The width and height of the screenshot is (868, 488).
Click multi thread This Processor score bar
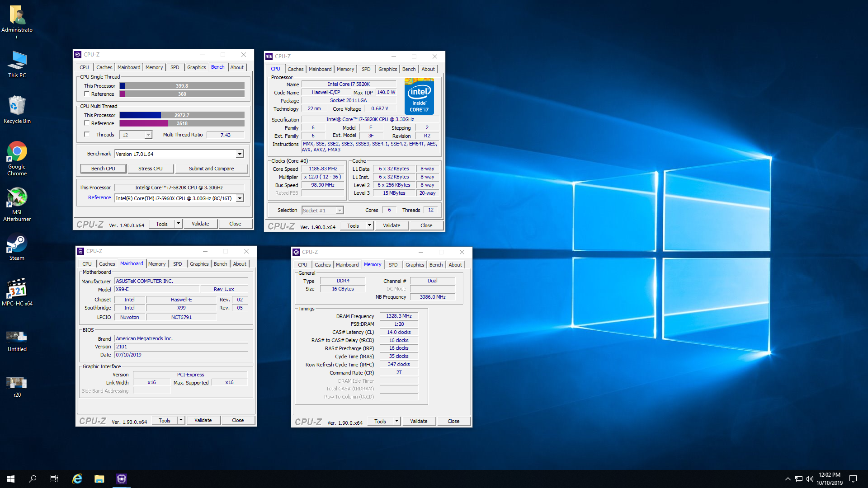click(x=182, y=115)
